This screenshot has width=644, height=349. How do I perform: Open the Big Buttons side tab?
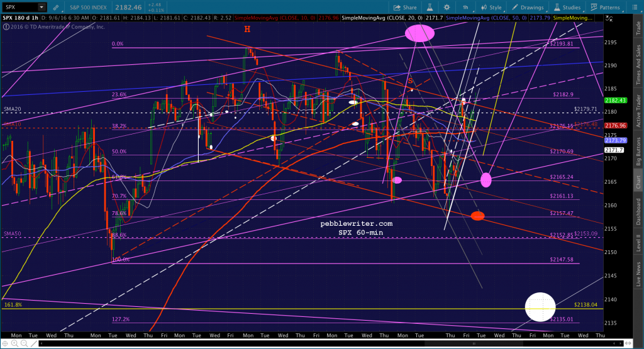[638, 151]
